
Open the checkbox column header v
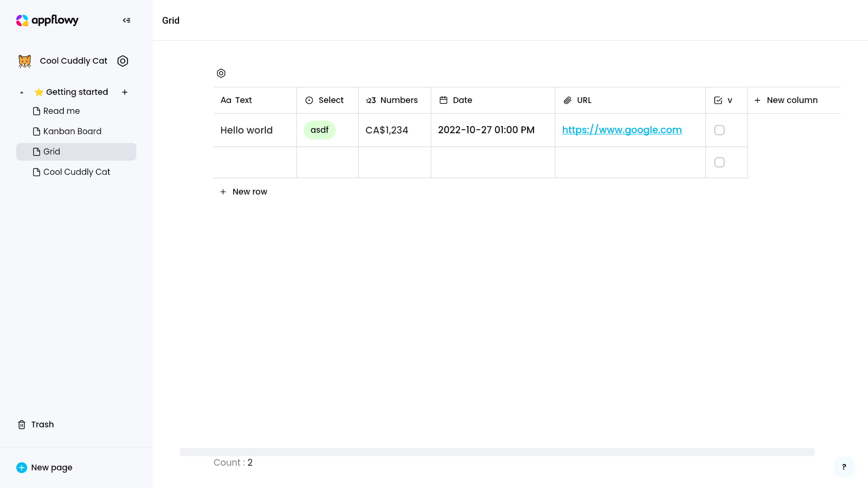pyautogui.click(x=726, y=100)
